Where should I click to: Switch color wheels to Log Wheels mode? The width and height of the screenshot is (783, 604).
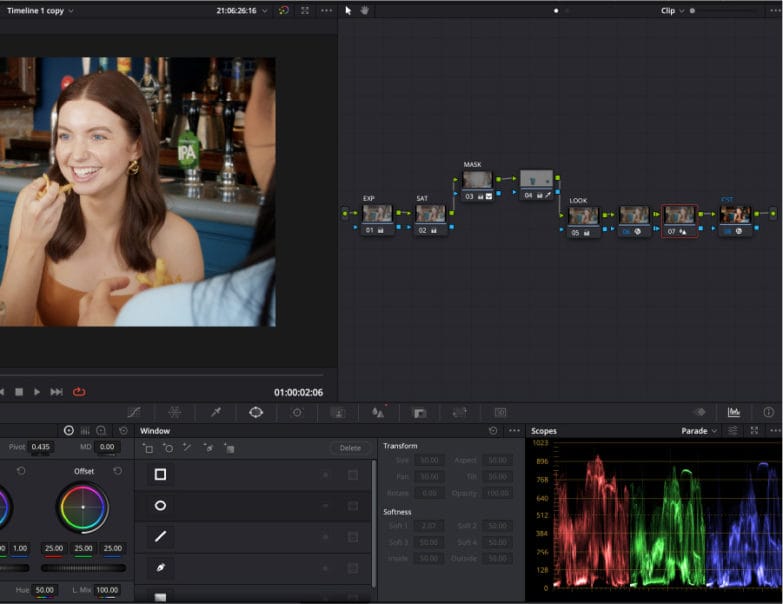(x=101, y=430)
